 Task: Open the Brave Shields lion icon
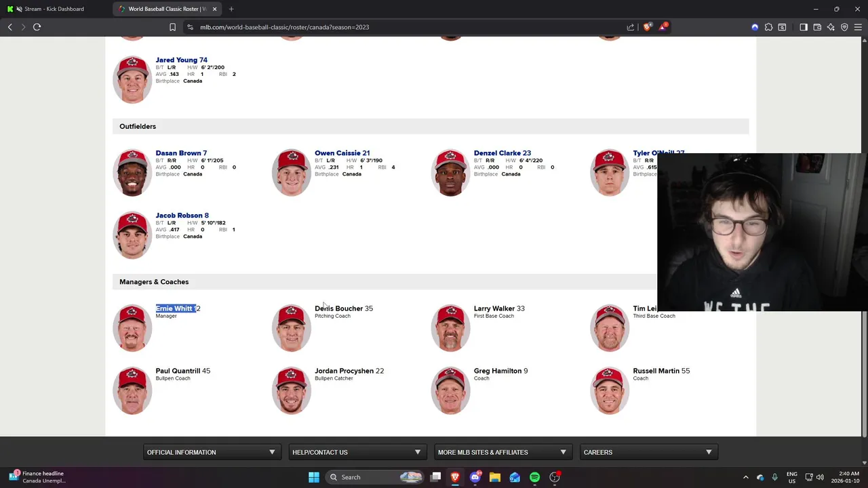pyautogui.click(x=647, y=27)
